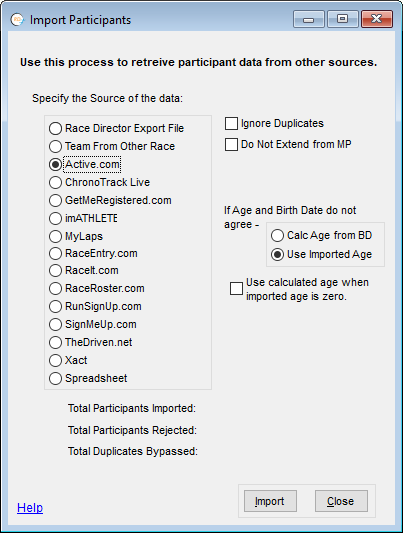The height and width of the screenshot is (533, 403).
Task: Select imATHLETE as the source
Action: 83,218
